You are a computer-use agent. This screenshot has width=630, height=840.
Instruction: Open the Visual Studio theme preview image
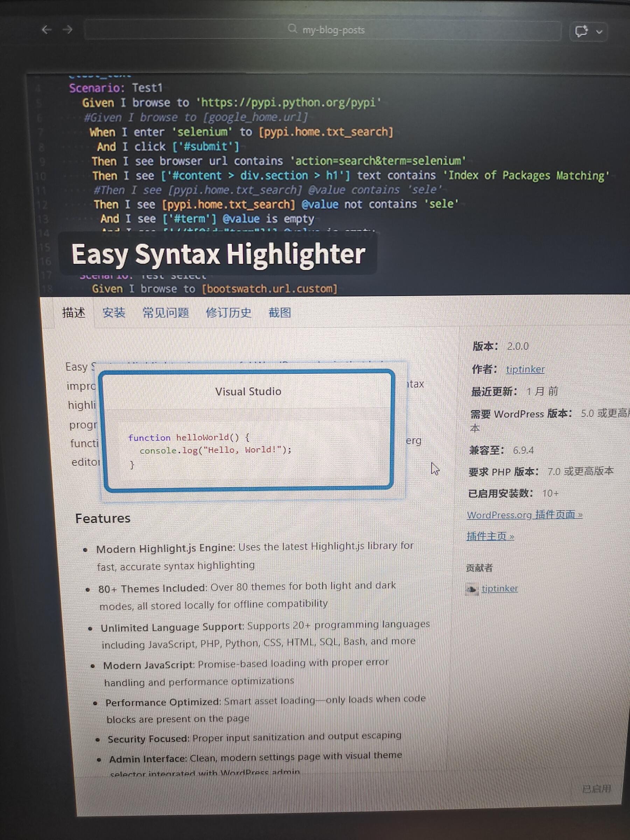point(249,430)
